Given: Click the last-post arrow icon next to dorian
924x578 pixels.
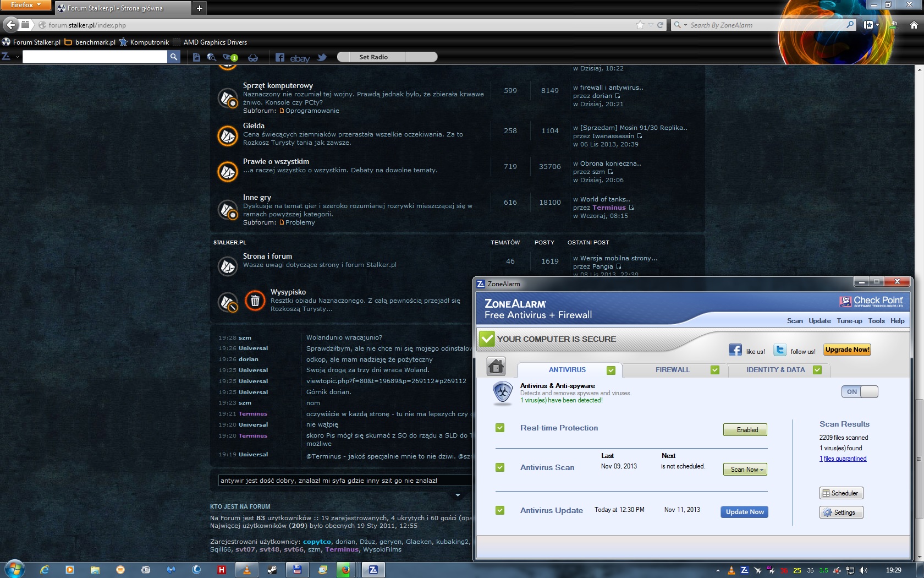Looking at the screenshot, I should 618,96.
